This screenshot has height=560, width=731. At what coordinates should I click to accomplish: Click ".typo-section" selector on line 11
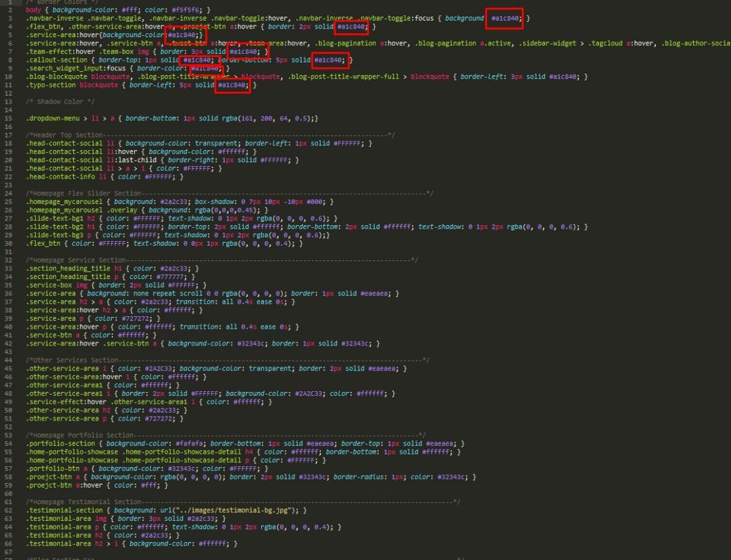51,85
